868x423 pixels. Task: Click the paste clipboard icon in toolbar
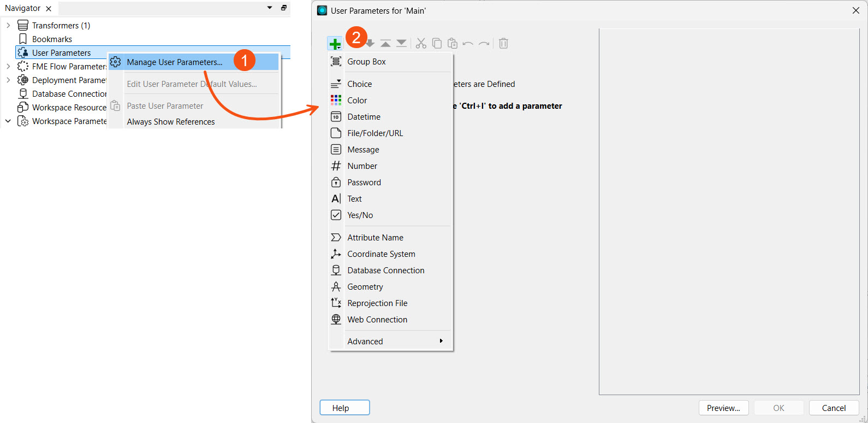coord(452,44)
